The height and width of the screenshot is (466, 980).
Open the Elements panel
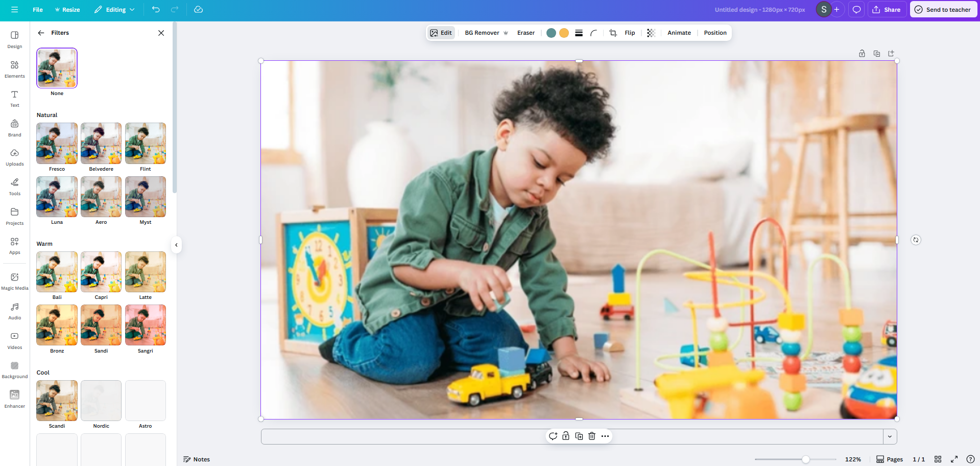point(14,69)
